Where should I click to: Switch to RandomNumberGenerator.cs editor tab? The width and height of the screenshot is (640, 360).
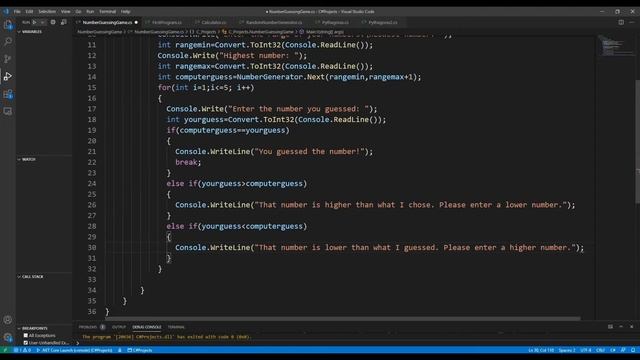point(273,22)
